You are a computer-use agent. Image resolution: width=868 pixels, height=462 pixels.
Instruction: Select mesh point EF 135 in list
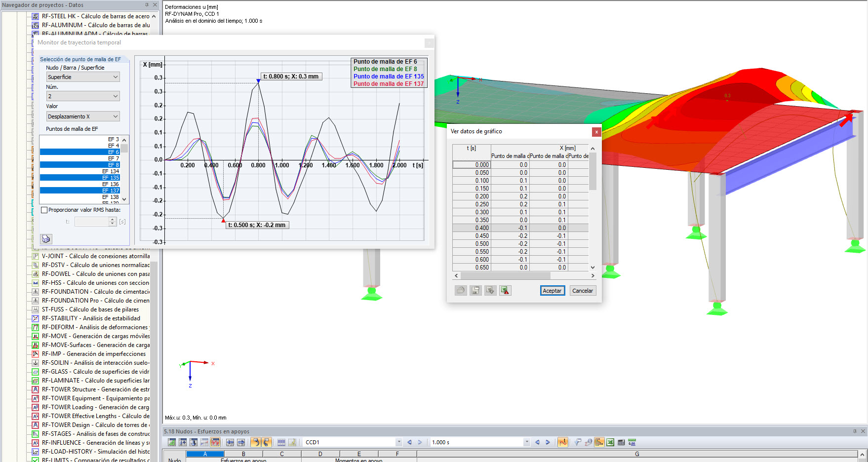(x=80, y=178)
